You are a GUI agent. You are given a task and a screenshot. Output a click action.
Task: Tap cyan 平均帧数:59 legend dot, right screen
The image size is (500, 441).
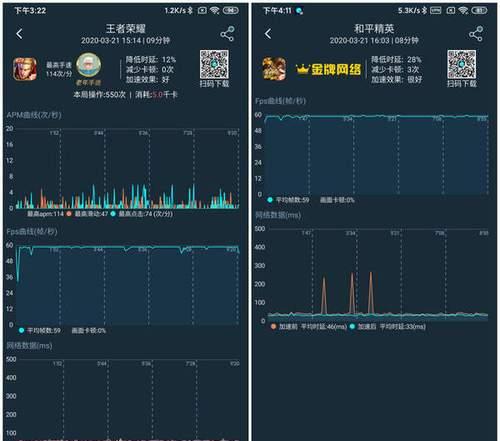coord(270,200)
